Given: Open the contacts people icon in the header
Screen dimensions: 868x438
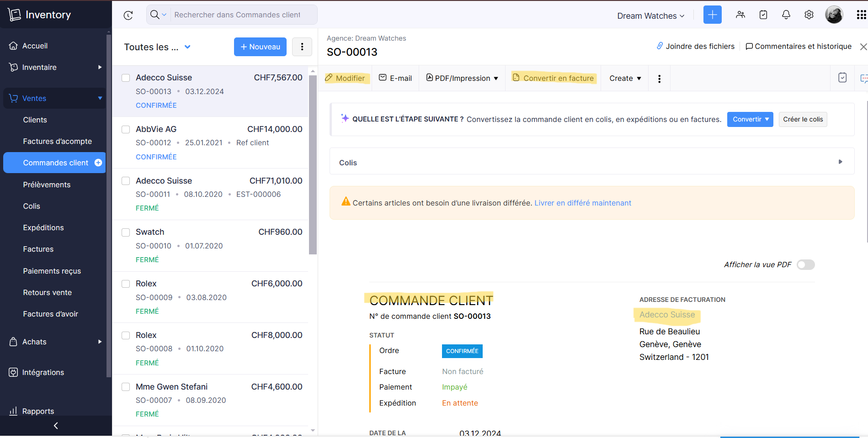Looking at the screenshot, I should [740, 15].
